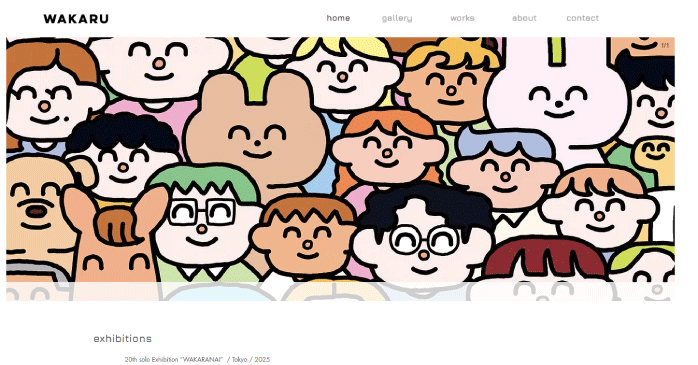The width and height of the screenshot is (698, 365).
Task: Navigate to the about page
Action: pos(524,18)
